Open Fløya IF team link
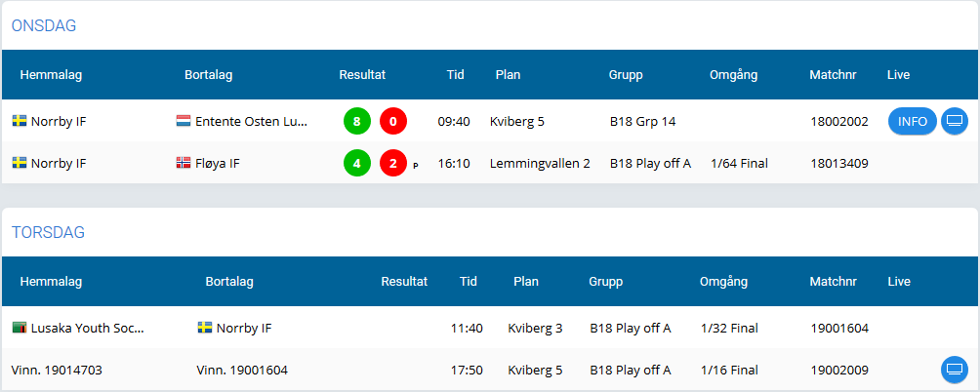The height and width of the screenshot is (392, 980). [x=218, y=164]
